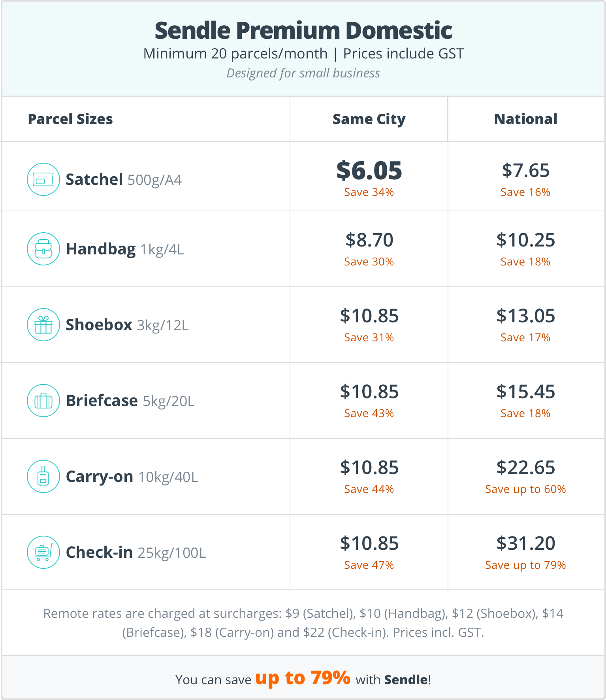Select the National column header
Screen dimensions: 606x700
[525, 119]
